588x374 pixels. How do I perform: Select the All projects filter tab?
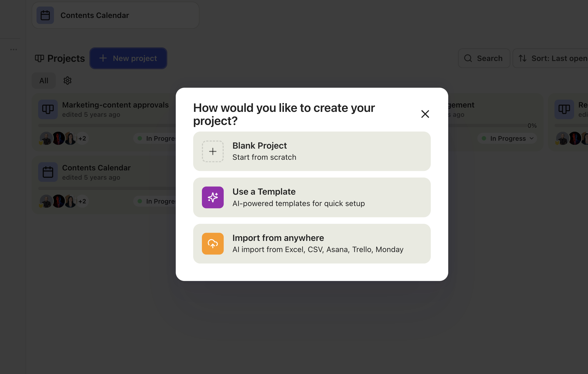point(44,81)
